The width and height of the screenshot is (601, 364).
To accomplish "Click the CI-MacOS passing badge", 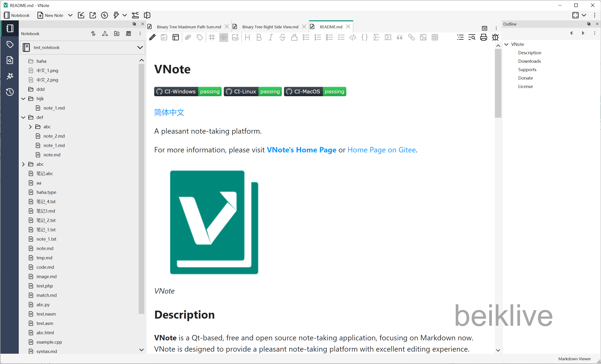I will 315,92.
